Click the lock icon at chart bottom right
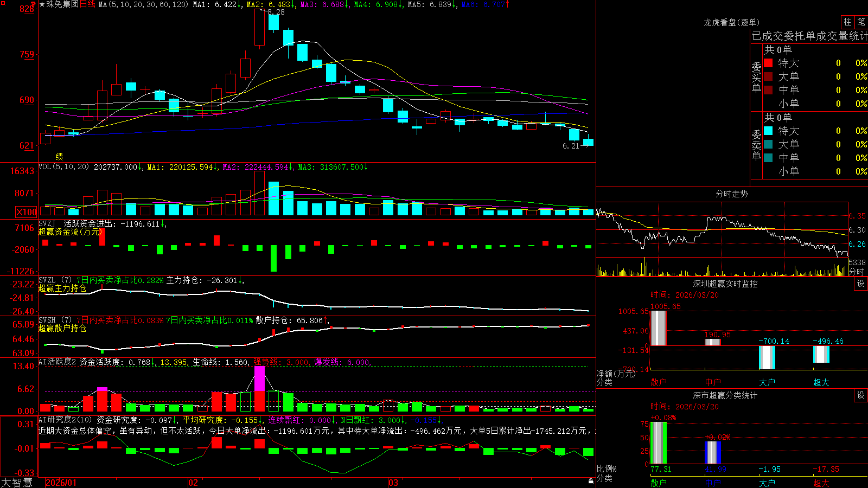Screen dimensions: 868x488 (x=591, y=481)
